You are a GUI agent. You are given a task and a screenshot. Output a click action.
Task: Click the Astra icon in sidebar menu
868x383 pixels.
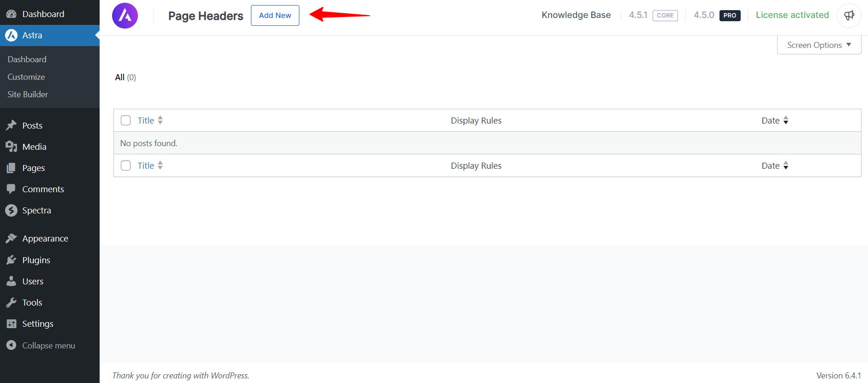pyautogui.click(x=11, y=35)
